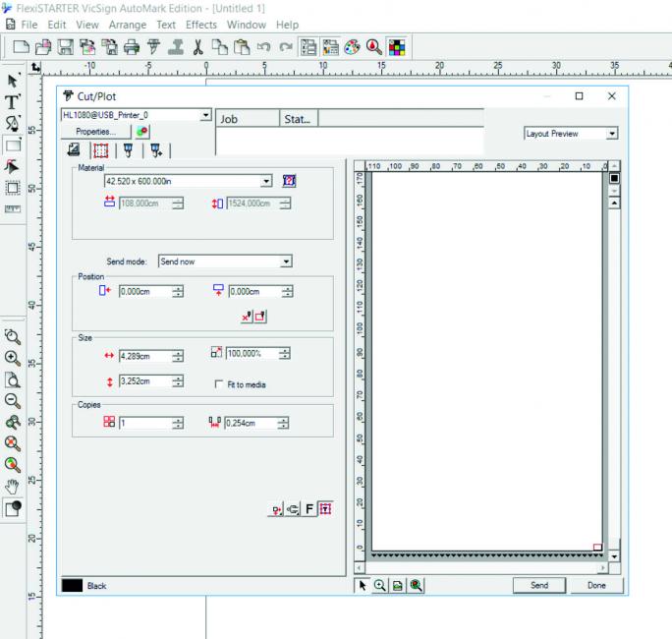Select the Hand pan tool
672x639 pixels.
[x=13, y=486]
